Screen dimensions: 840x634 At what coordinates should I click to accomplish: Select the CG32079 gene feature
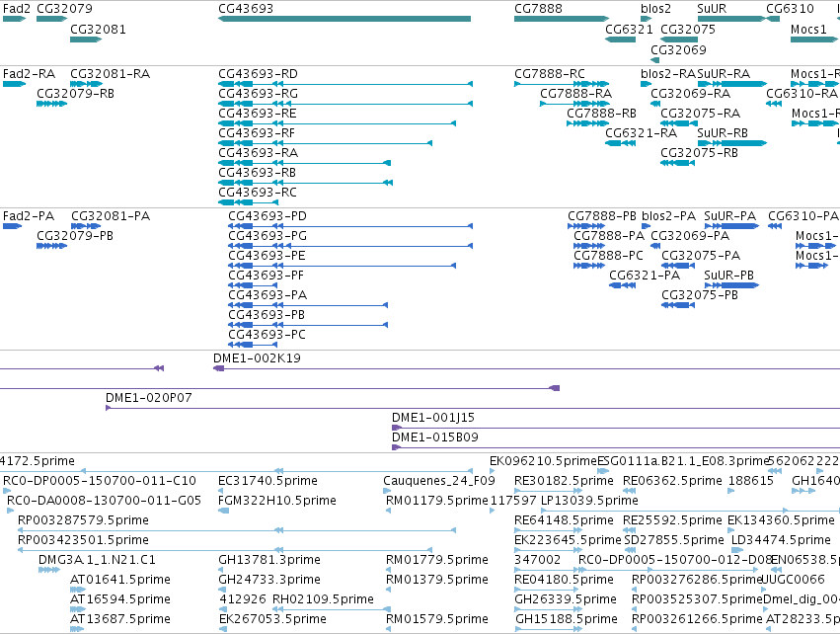51,19
